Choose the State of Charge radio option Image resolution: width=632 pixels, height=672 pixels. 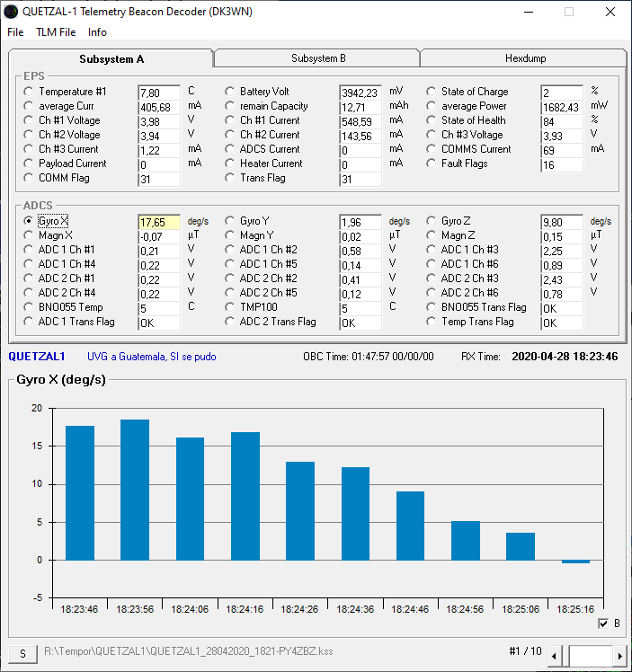[x=432, y=92]
